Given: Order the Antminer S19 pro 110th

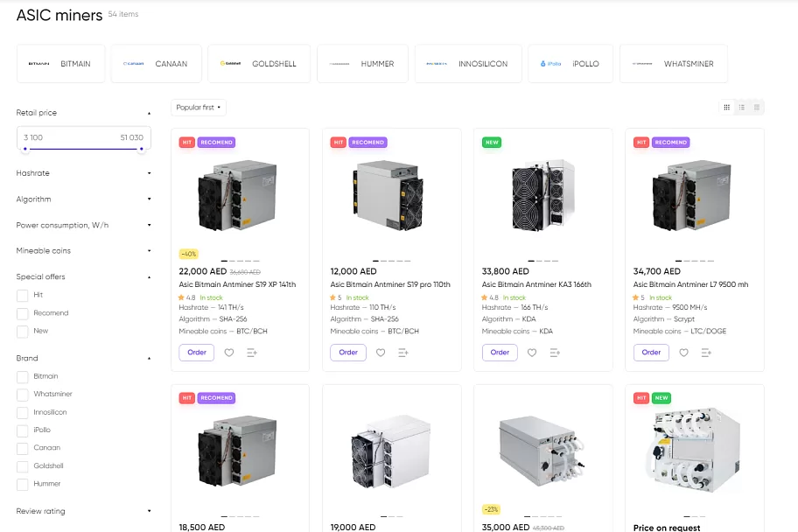Looking at the screenshot, I should pyautogui.click(x=348, y=353).
